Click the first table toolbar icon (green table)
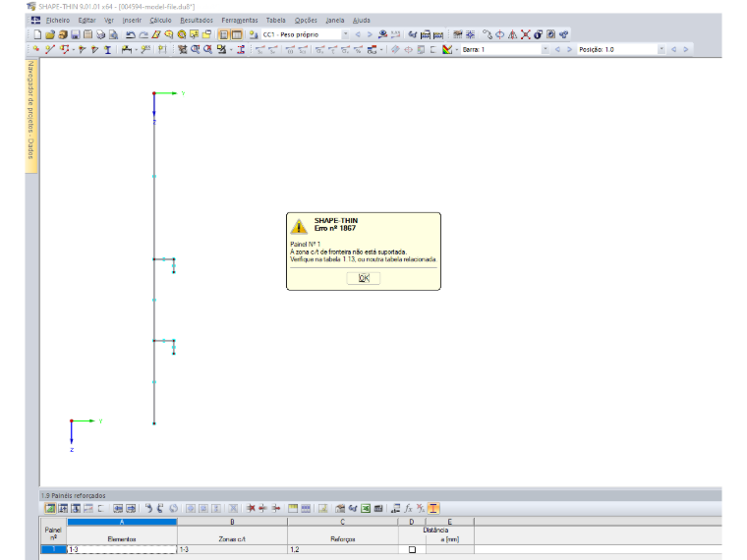Image resolution: width=747 pixels, height=560 pixels. 50,509
